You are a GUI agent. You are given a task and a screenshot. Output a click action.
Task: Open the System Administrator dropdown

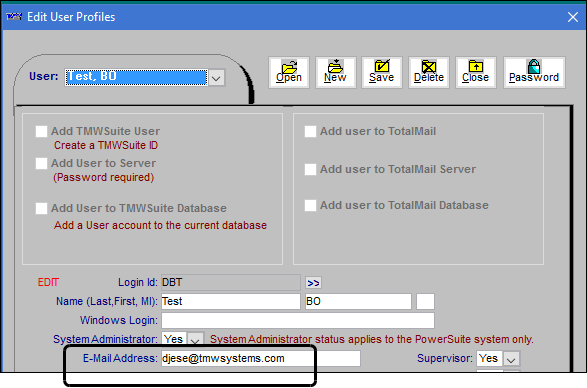[195, 339]
